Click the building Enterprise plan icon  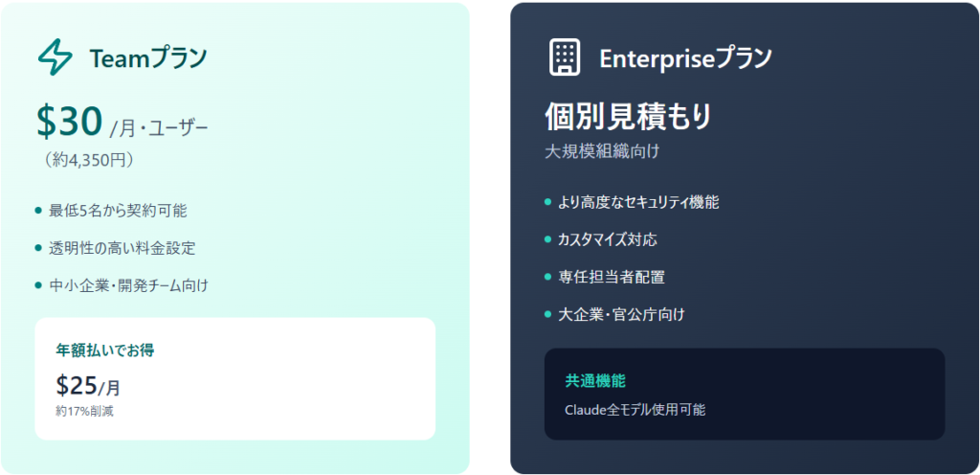pyautogui.click(x=565, y=57)
